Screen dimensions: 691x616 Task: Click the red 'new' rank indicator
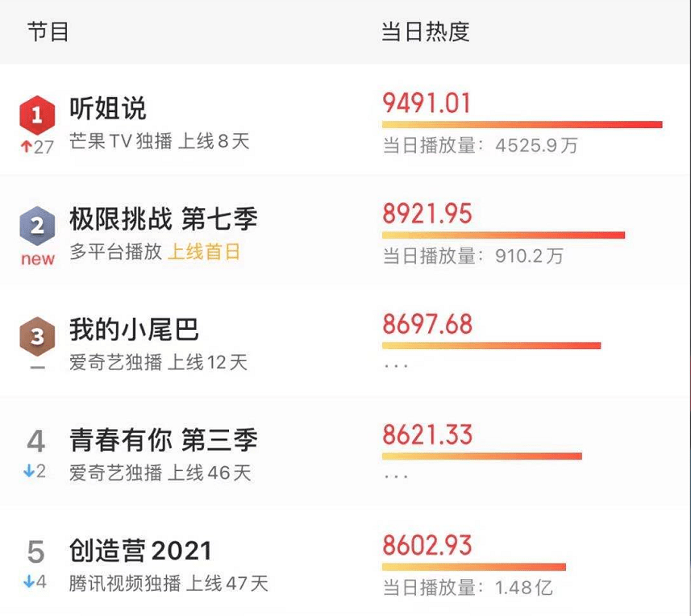(x=37, y=259)
